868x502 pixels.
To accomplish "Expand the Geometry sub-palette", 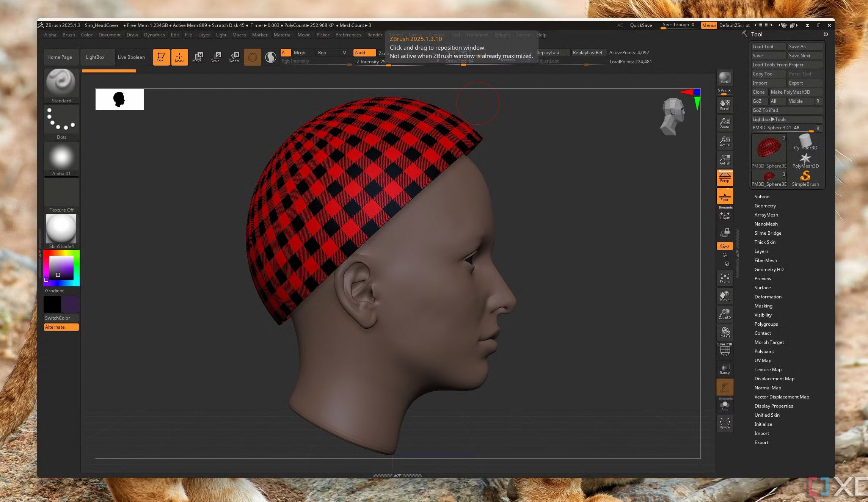I will [x=765, y=206].
